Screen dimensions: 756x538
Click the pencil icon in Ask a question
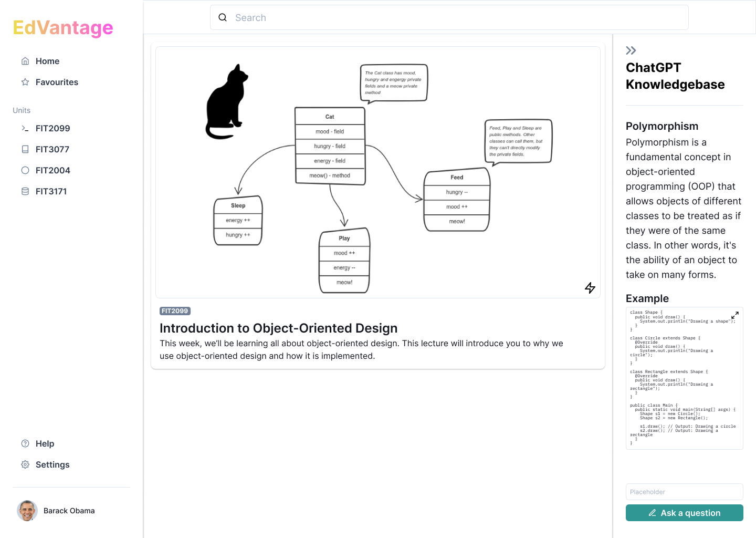click(652, 513)
